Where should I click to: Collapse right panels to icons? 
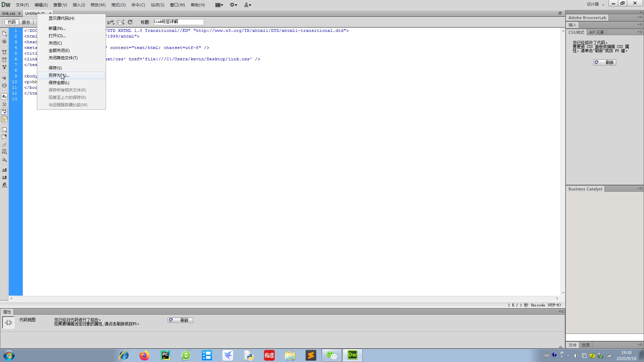641,12
